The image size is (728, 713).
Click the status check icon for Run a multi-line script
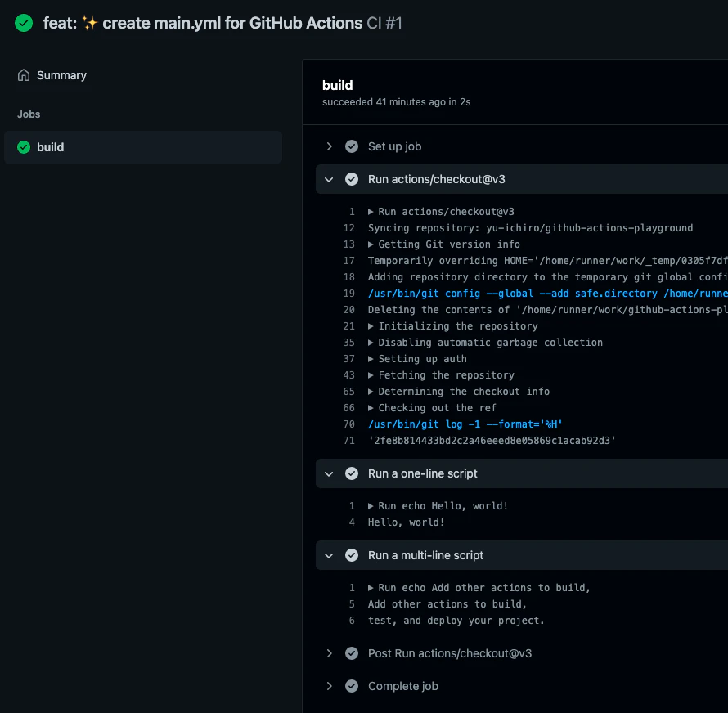pos(352,555)
